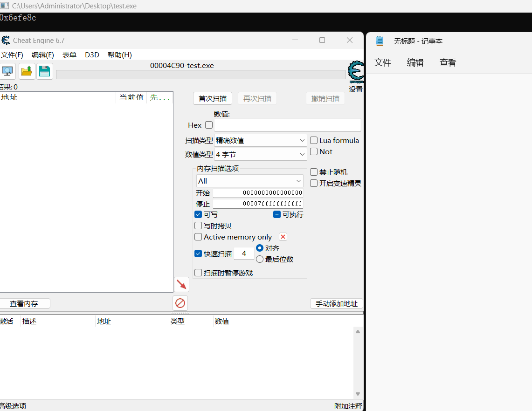Click the 地址 column header in results

58,98
